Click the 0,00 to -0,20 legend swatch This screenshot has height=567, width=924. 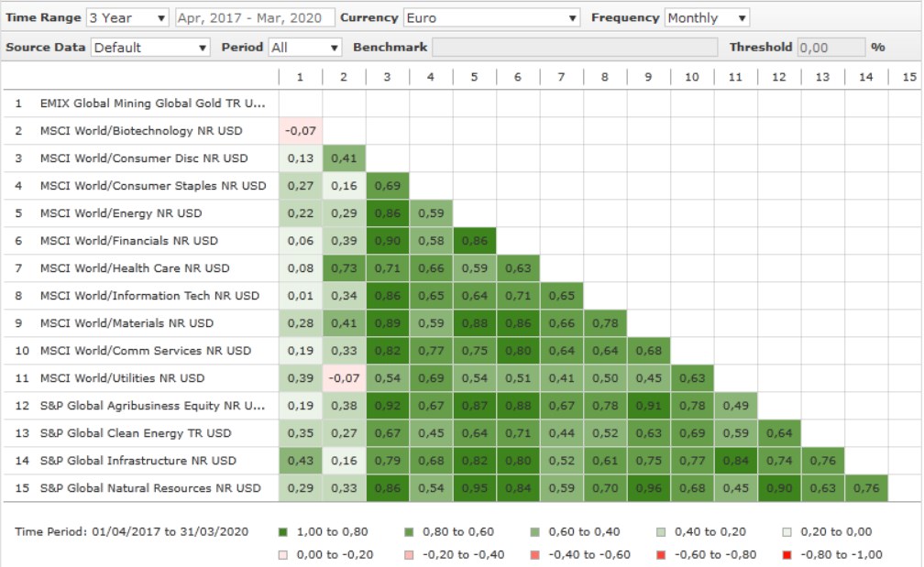pos(281,554)
